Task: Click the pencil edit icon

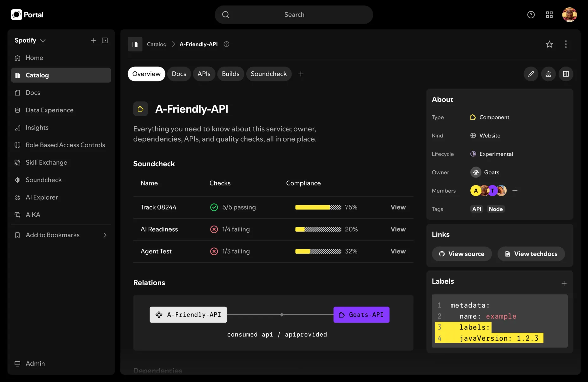Action: pyautogui.click(x=531, y=74)
